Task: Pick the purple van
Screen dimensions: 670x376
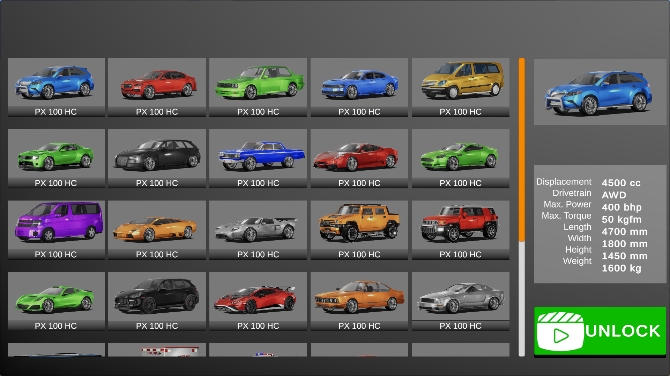Action: pos(56,230)
